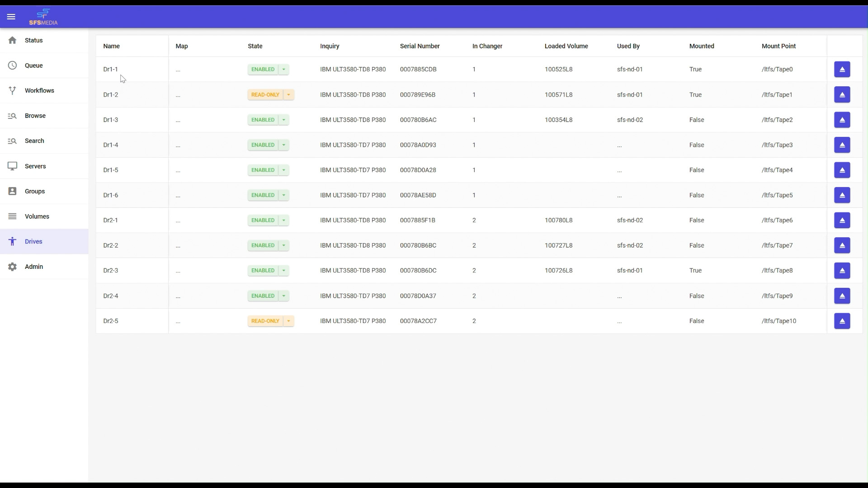The width and height of the screenshot is (868, 488).
Task: Select the Dr1-5 drive row name
Action: pyautogui.click(x=111, y=170)
